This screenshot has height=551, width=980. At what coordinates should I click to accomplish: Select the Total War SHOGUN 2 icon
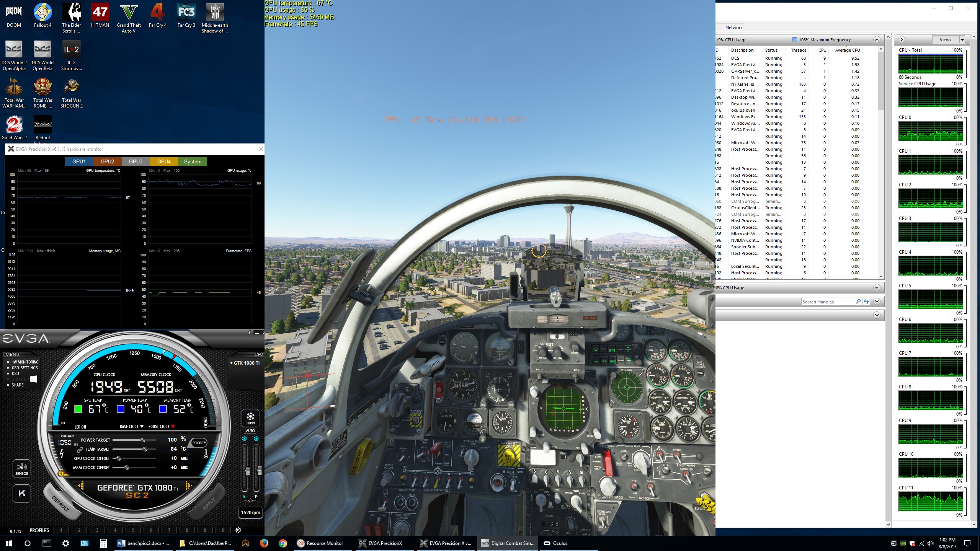pyautogui.click(x=71, y=93)
